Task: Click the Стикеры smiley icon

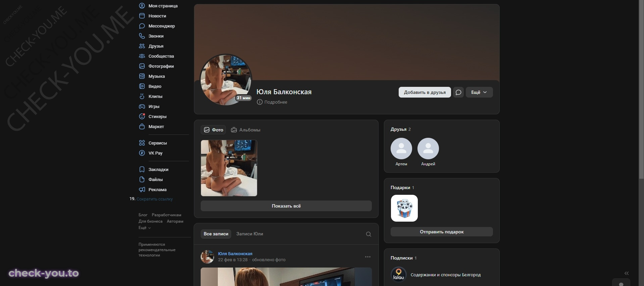Action: (142, 116)
